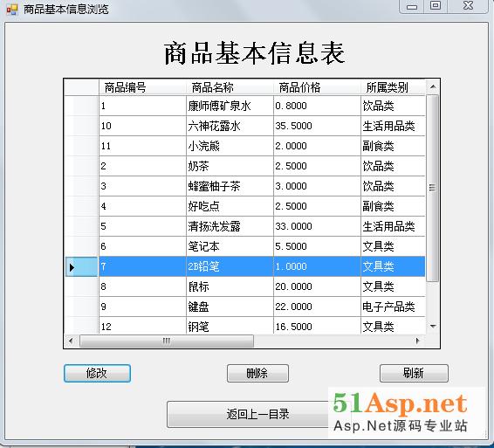Maximize the 商品基本信息浏览 window

[436, 5]
